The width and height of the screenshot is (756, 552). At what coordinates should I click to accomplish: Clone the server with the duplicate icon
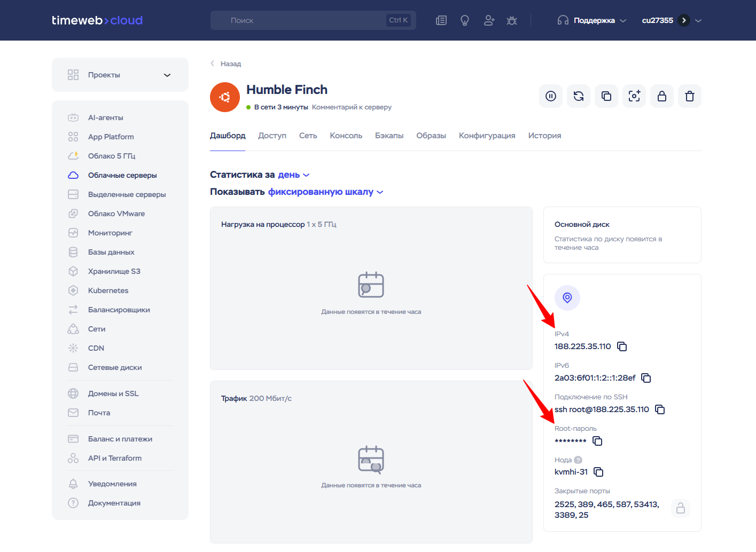pyautogui.click(x=606, y=96)
